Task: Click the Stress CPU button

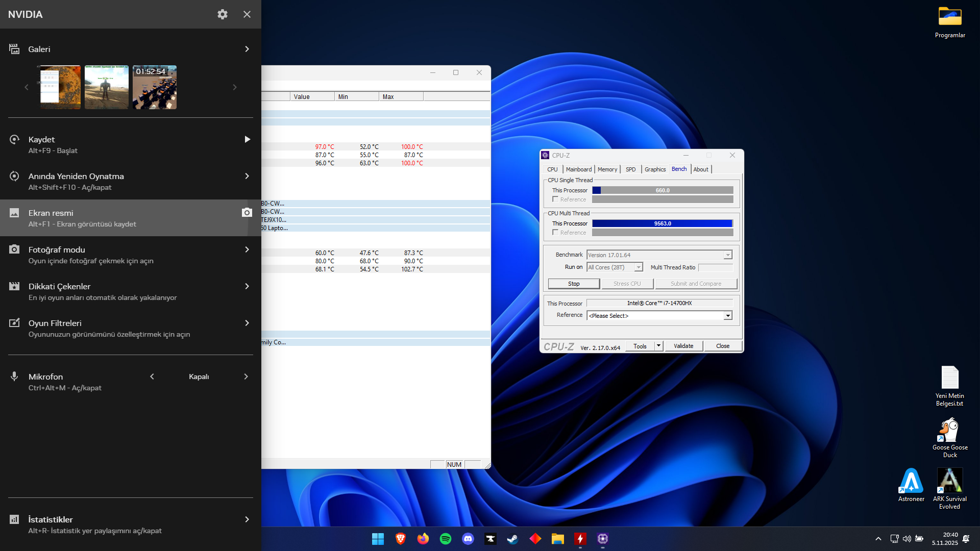Action: [x=627, y=284]
